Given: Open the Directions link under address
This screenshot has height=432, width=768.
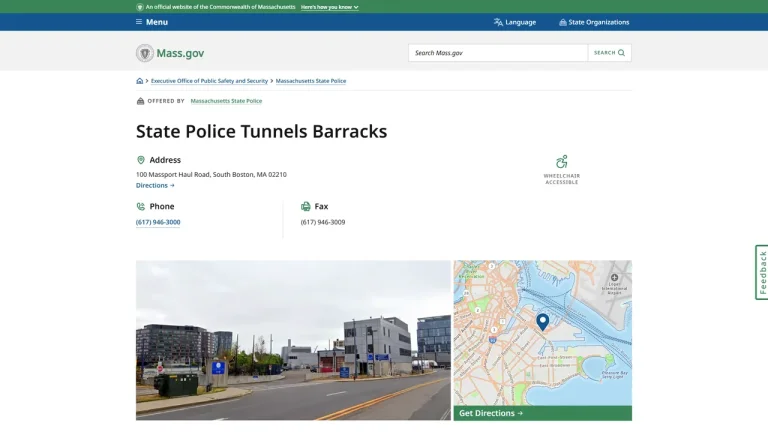Looking at the screenshot, I should (155, 186).
